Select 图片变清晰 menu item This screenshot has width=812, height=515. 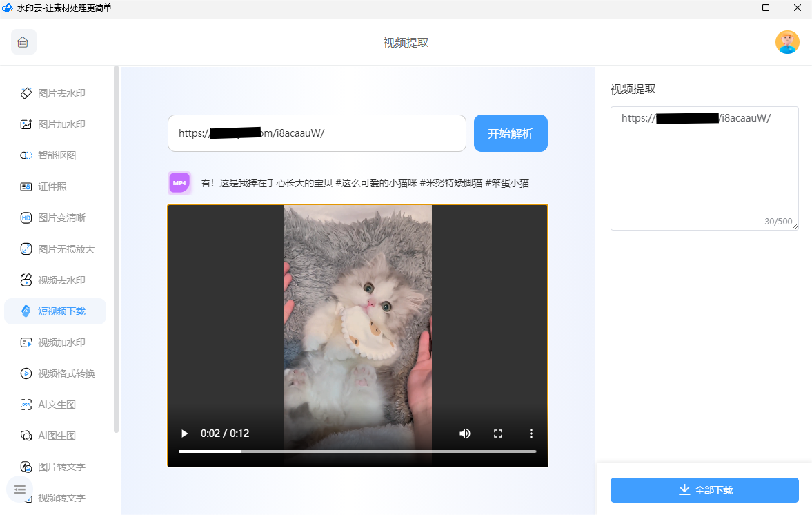pyautogui.click(x=55, y=217)
